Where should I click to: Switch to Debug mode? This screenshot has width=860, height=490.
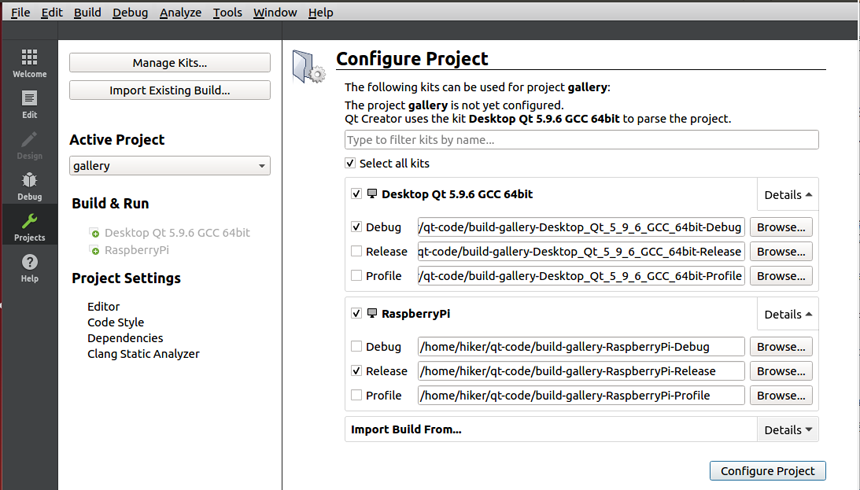(30, 187)
